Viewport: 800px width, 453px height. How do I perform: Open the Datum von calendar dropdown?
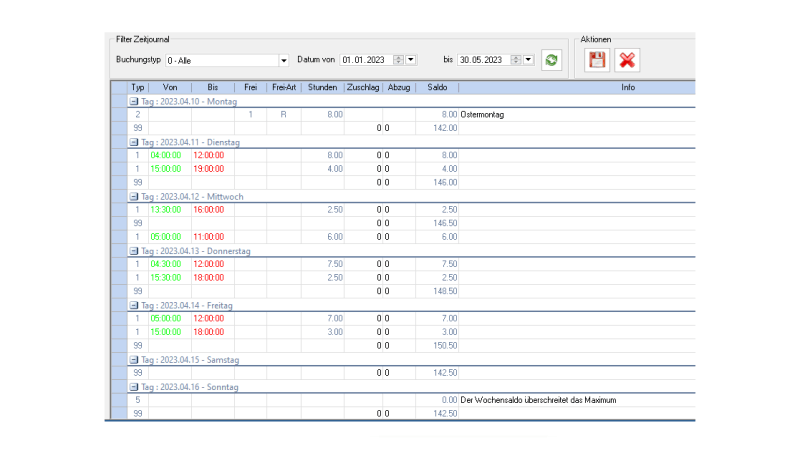pos(411,60)
